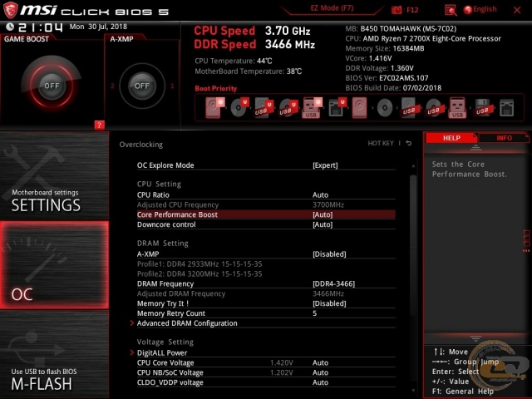Open Core Performance Boost Auto options
532x399 pixels.
click(323, 214)
